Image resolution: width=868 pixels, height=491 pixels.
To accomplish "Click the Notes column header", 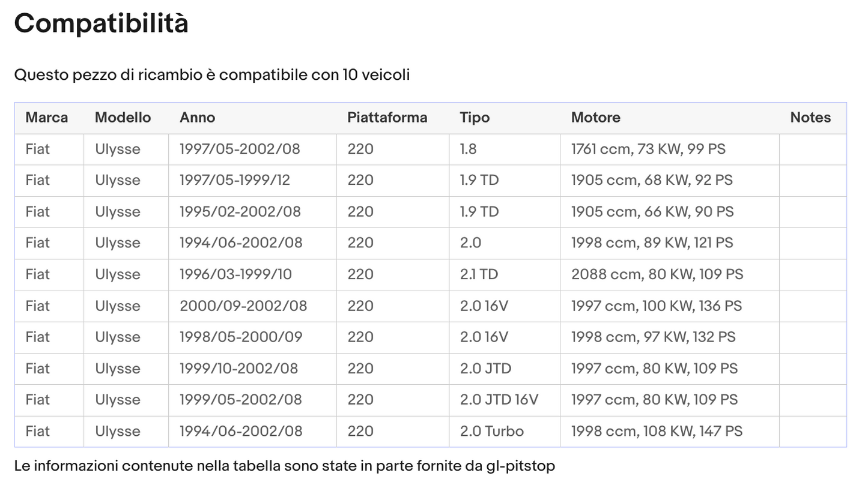I will pyautogui.click(x=810, y=118).
